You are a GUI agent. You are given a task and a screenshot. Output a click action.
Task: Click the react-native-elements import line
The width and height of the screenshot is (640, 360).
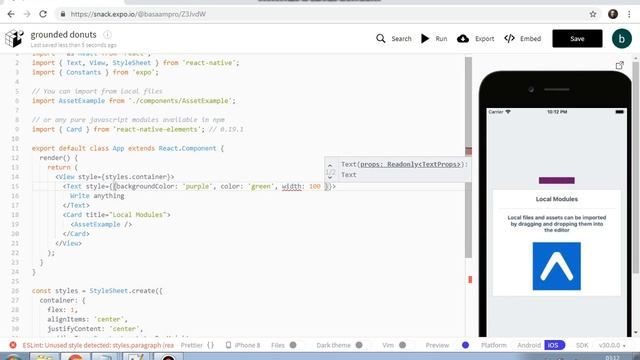click(138, 129)
